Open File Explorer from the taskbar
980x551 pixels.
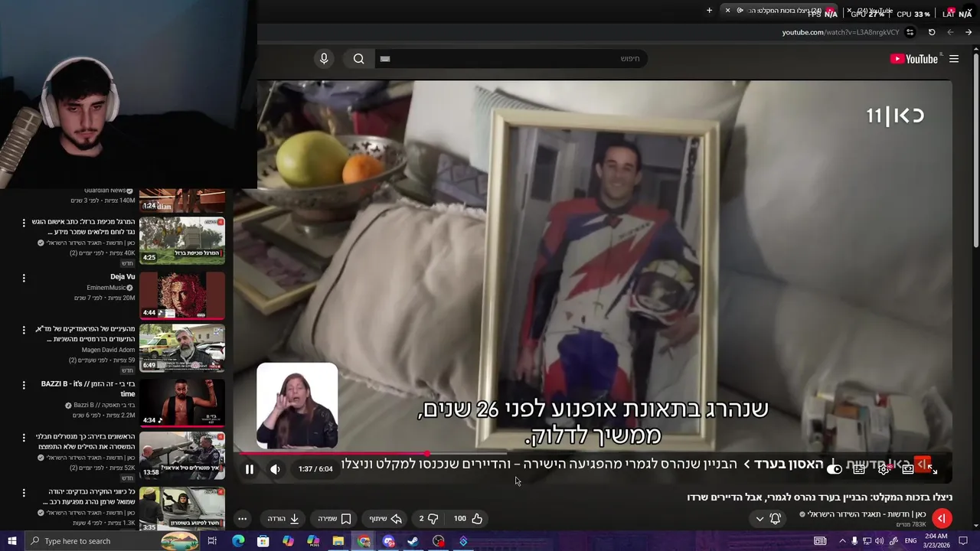click(338, 541)
